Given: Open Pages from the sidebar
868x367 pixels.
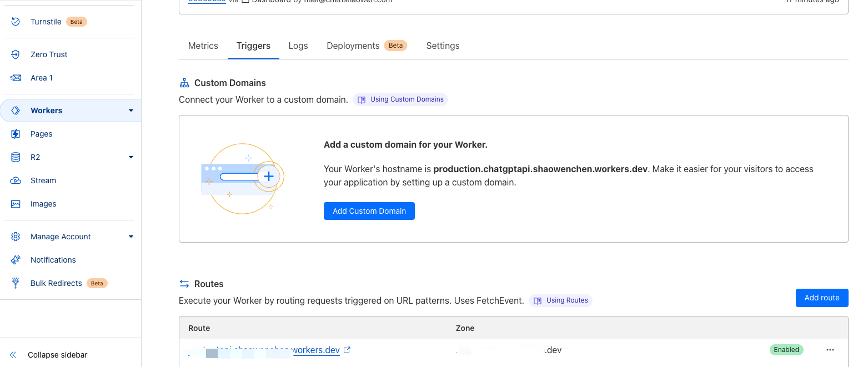Looking at the screenshot, I should 42,134.
